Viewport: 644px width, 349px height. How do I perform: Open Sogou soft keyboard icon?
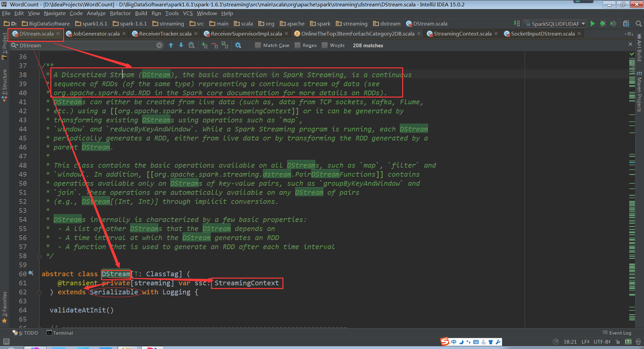pyautogui.click(x=476, y=342)
